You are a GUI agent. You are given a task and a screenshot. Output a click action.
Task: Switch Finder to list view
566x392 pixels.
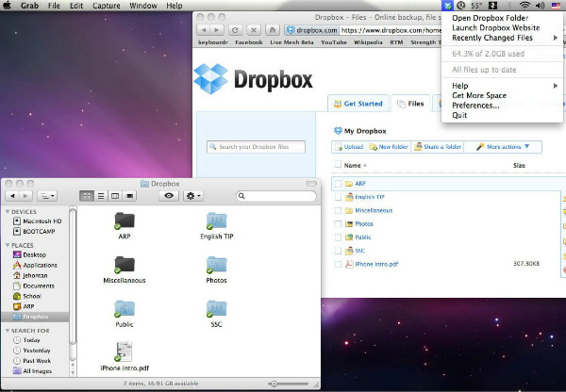coord(101,196)
